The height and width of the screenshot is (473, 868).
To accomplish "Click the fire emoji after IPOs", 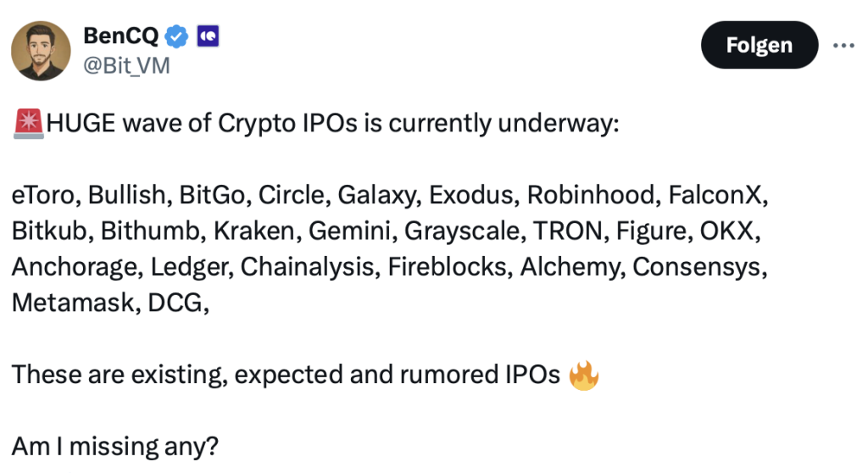I will click(x=583, y=376).
